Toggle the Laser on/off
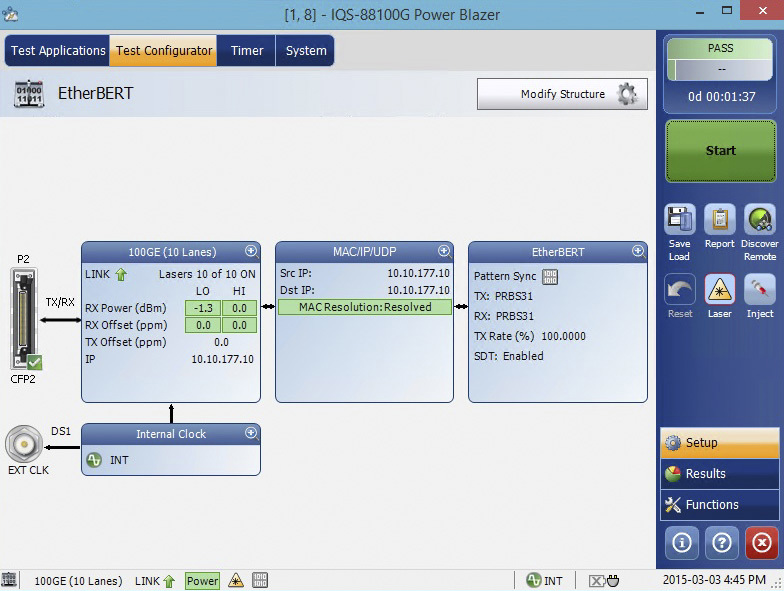The image size is (784, 591). coord(720,289)
